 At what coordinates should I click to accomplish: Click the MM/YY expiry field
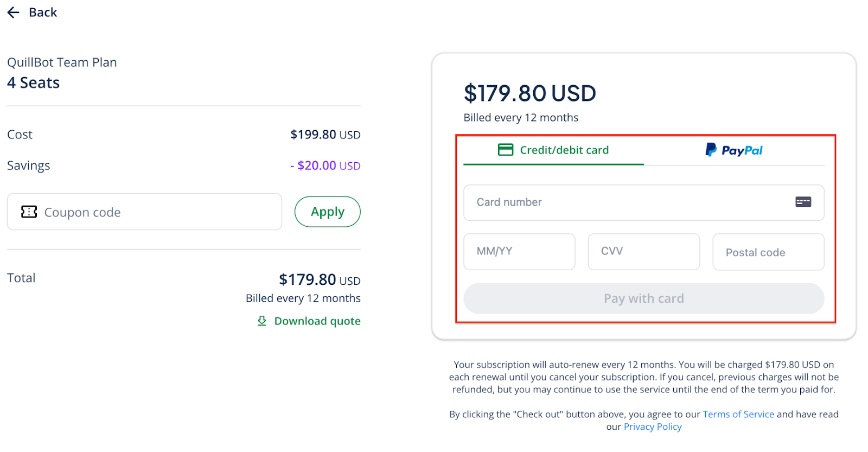[x=519, y=252]
